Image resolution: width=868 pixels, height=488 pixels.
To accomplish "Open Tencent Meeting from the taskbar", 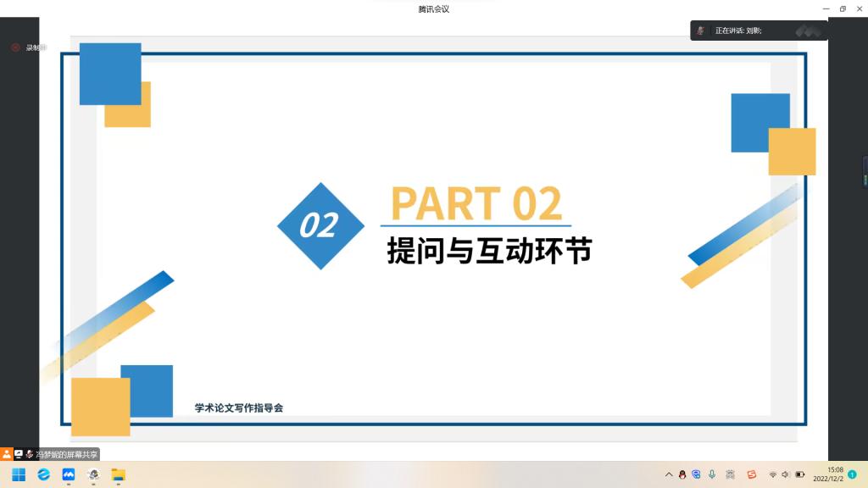I will [x=69, y=474].
